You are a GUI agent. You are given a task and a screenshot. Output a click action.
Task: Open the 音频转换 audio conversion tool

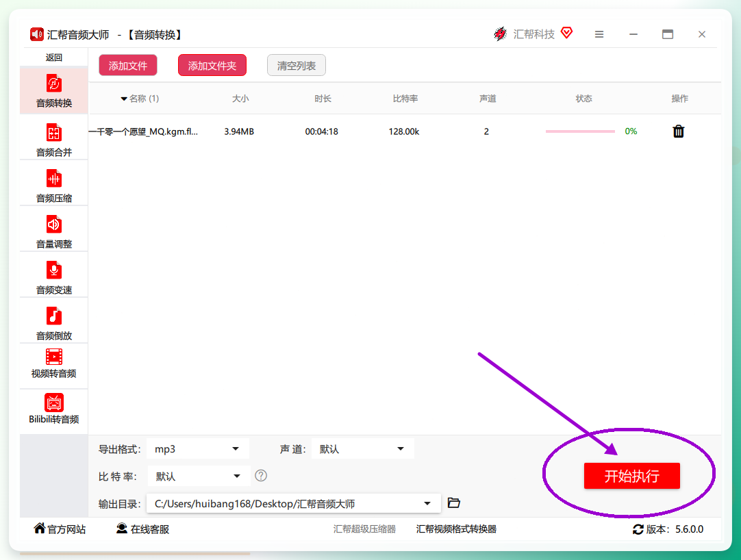(x=54, y=91)
